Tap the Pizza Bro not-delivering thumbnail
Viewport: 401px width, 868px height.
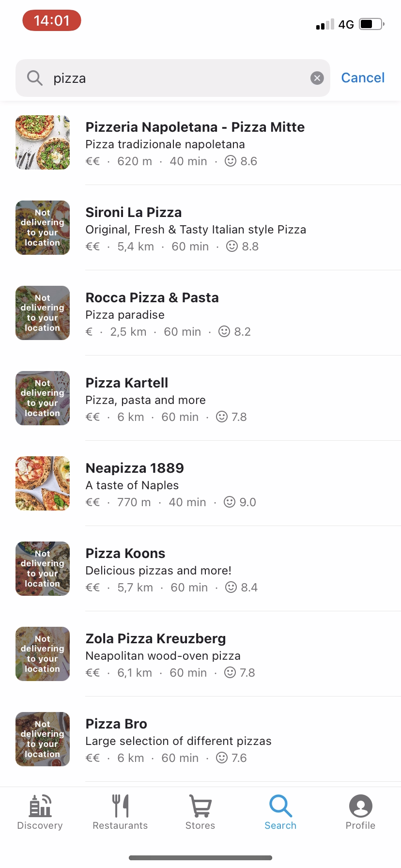coord(43,739)
